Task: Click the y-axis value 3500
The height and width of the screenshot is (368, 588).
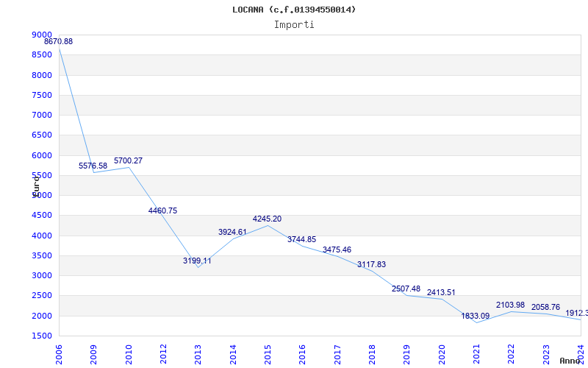Action: click(42, 255)
